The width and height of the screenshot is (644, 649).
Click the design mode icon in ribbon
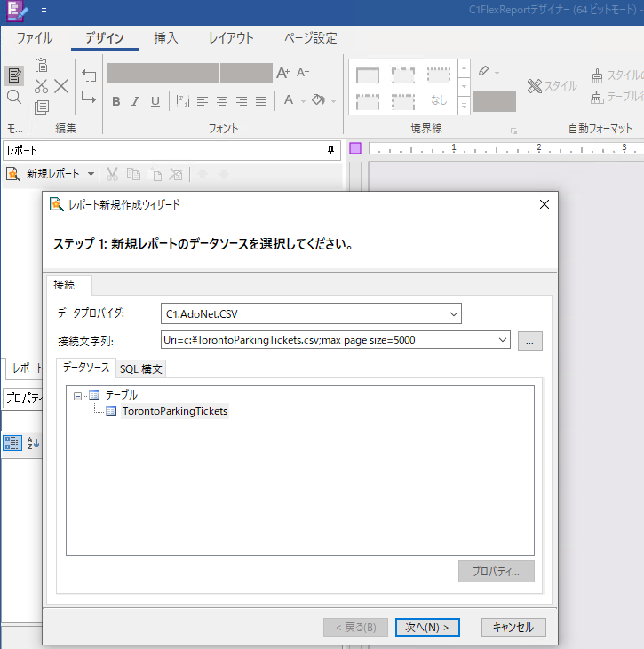(14, 75)
